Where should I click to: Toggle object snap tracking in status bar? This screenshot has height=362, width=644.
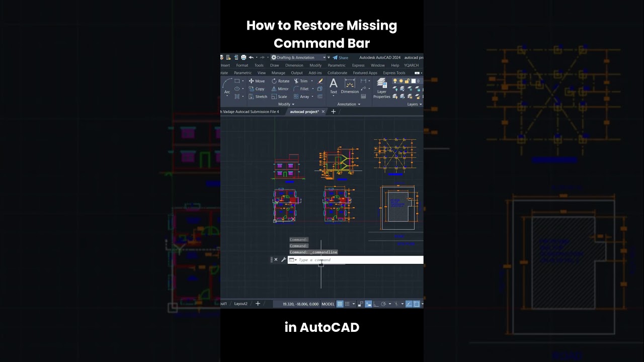click(409, 304)
